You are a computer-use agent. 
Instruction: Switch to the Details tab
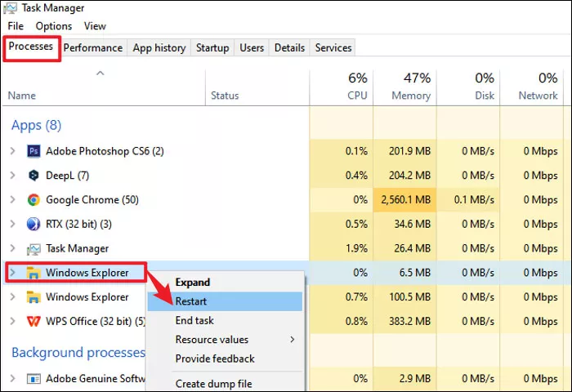(x=289, y=47)
